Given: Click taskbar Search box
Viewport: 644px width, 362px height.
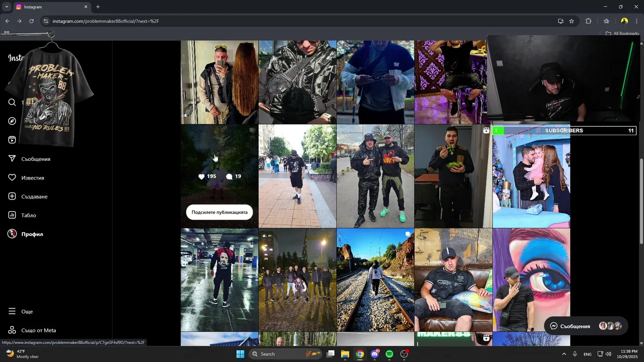Looking at the screenshot, I should point(285,354).
